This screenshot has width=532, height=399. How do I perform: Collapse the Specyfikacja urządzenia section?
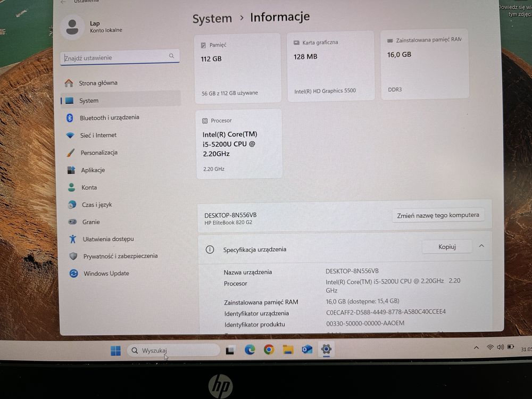click(481, 246)
